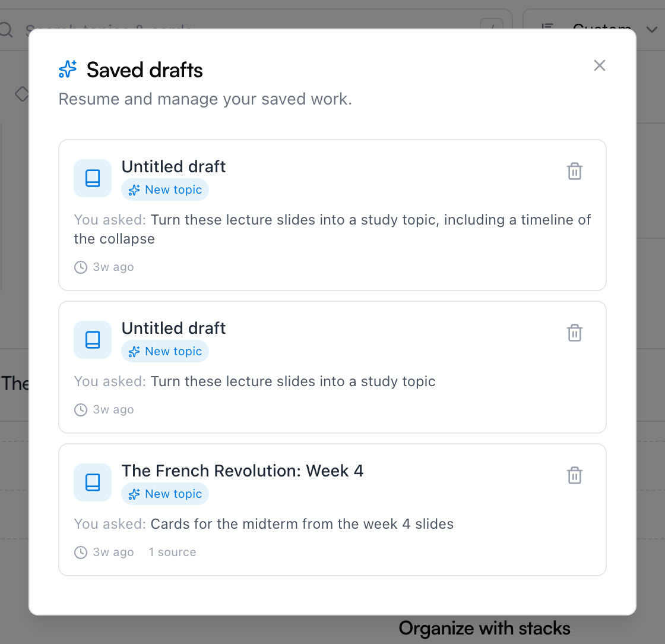The image size is (665, 644).
Task: Click the book icon of the collapse timeline draft
Action: point(93,178)
